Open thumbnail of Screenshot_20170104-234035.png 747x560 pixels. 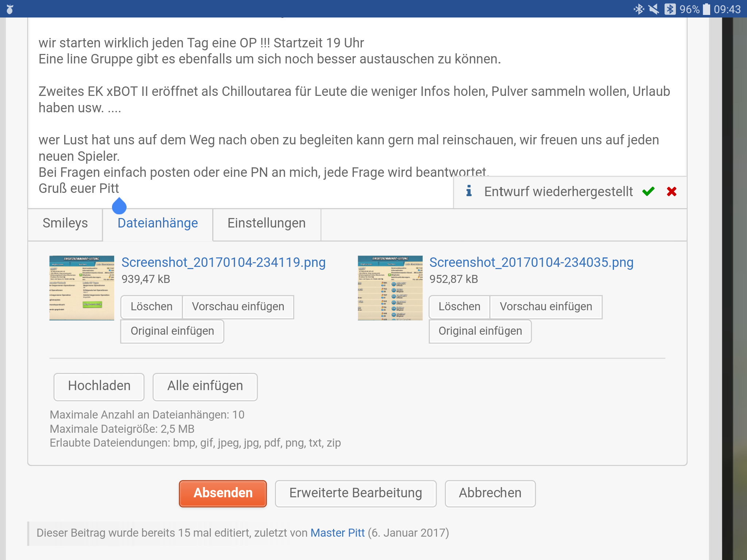(390, 288)
